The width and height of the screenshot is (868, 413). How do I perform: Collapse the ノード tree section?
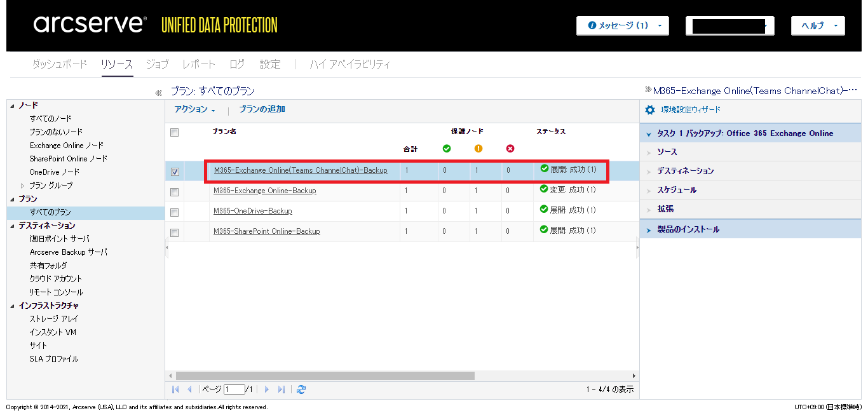[13, 105]
